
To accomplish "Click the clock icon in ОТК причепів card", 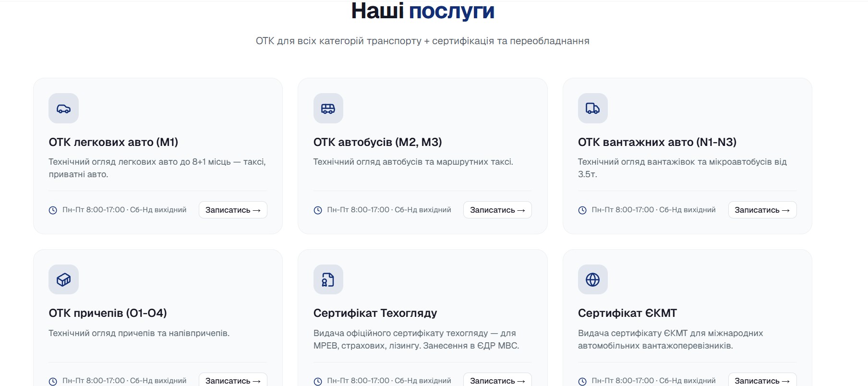I will [53, 381].
